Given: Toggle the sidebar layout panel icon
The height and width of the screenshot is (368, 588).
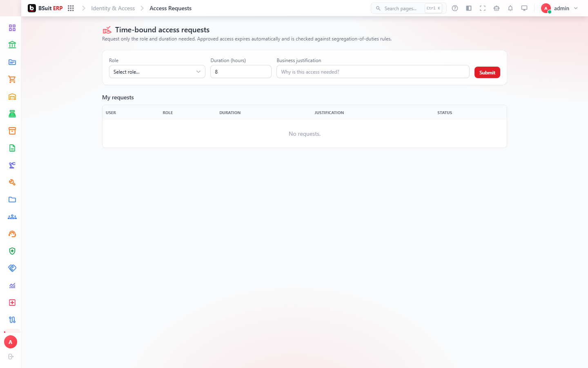Looking at the screenshot, I should tap(469, 8).
